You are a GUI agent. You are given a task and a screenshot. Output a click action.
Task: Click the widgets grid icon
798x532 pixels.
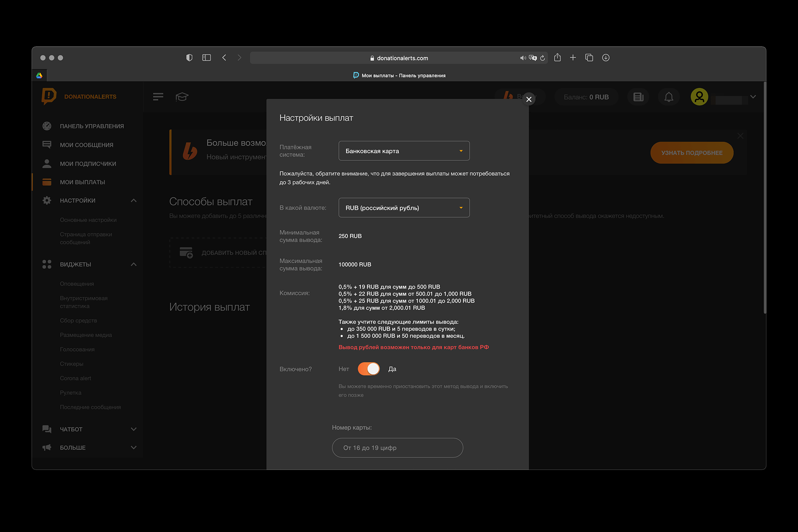click(x=47, y=264)
